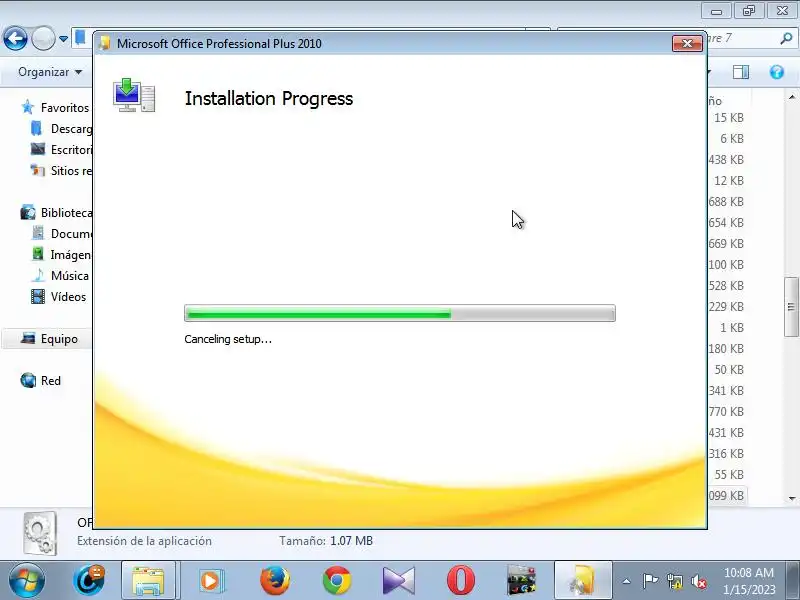
Task: Select Bibliotecas in navigation pane
Action: pos(66,213)
